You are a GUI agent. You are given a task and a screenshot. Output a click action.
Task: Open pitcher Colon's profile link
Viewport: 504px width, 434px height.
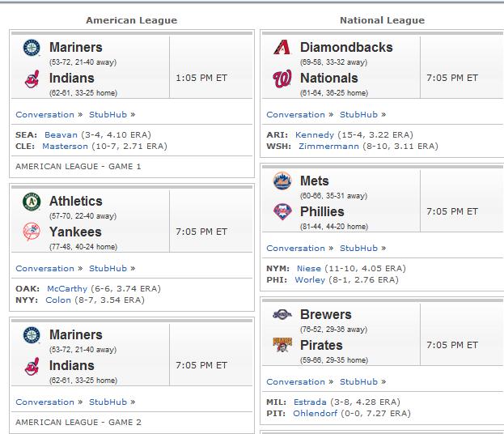pos(58,300)
